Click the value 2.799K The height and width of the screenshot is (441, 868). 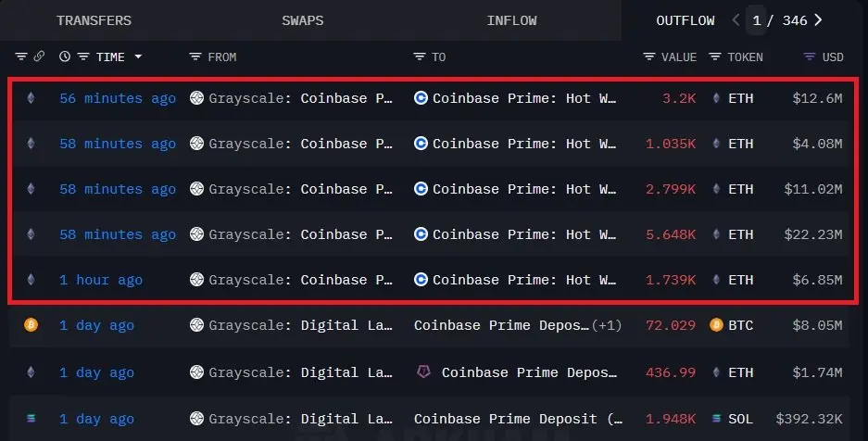tap(671, 189)
